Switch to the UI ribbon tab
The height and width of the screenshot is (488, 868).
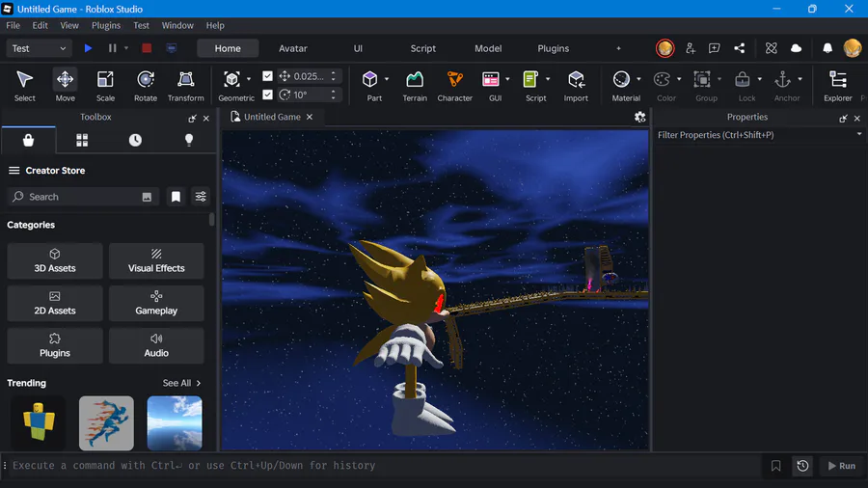[358, 48]
